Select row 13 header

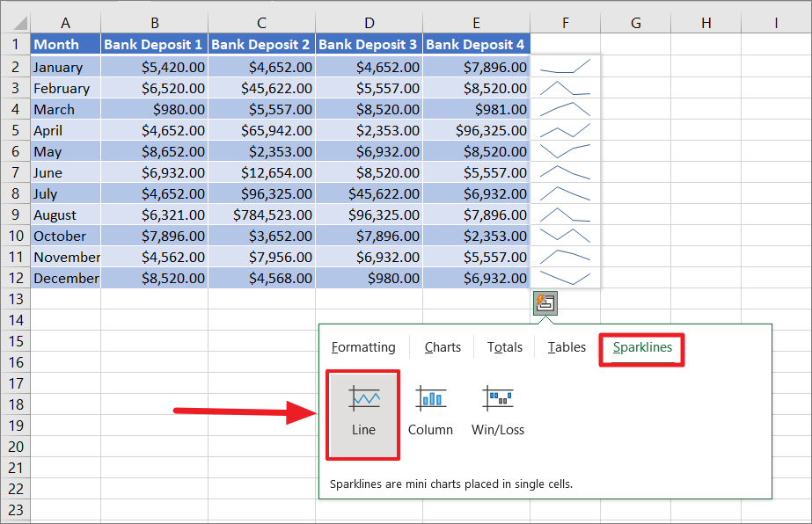point(16,299)
